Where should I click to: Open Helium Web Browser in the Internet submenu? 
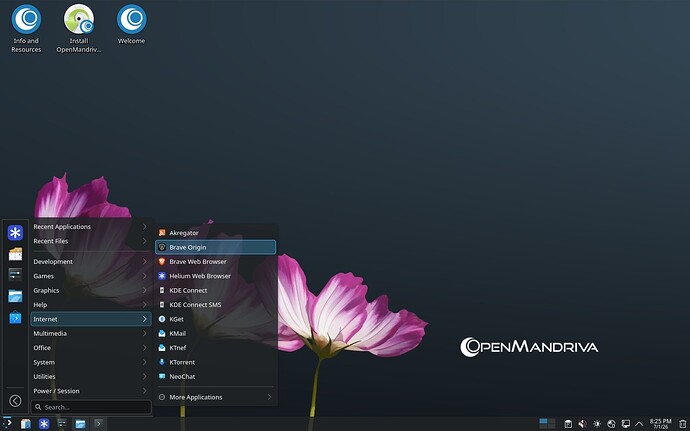[x=216, y=276]
